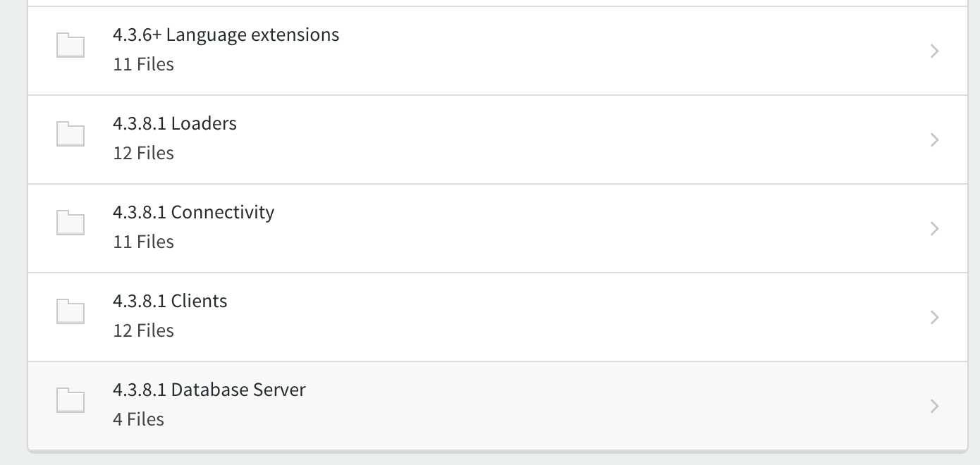The height and width of the screenshot is (465, 980).
Task: Expand Language extensions with its chevron
Action: tap(935, 51)
